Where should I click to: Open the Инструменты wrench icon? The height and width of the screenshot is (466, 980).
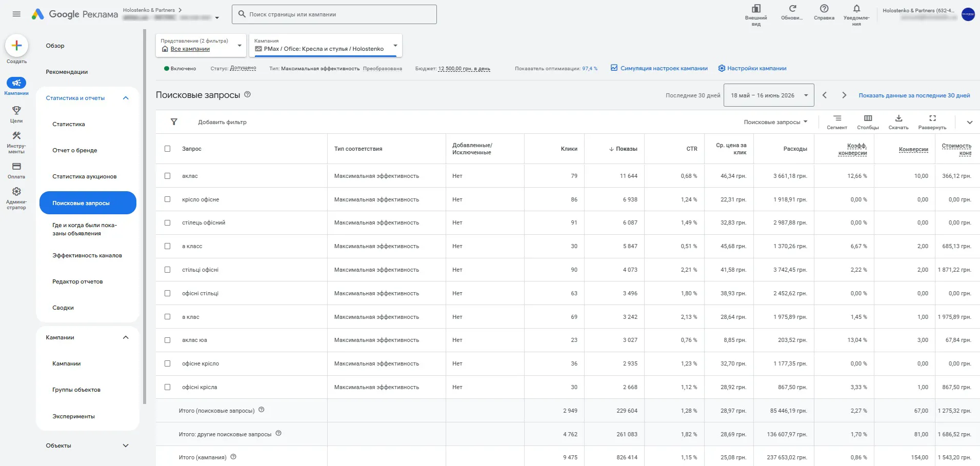click(16, 136)
